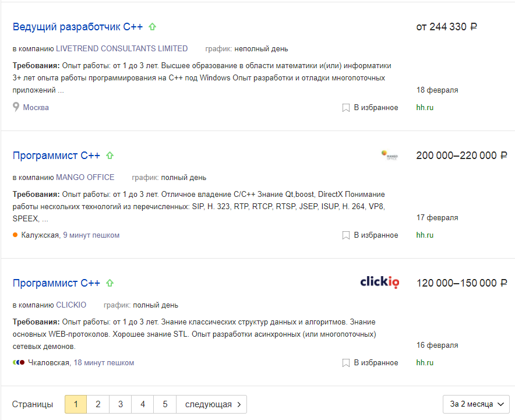Add Ведущий разработчик C++ job to В избранное
Image resolution: width=515 pixels, height=420 pixels.
pos(376,107)
